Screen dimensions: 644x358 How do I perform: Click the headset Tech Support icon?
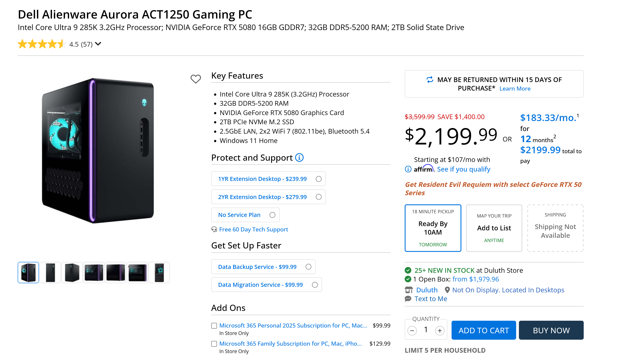214,229
